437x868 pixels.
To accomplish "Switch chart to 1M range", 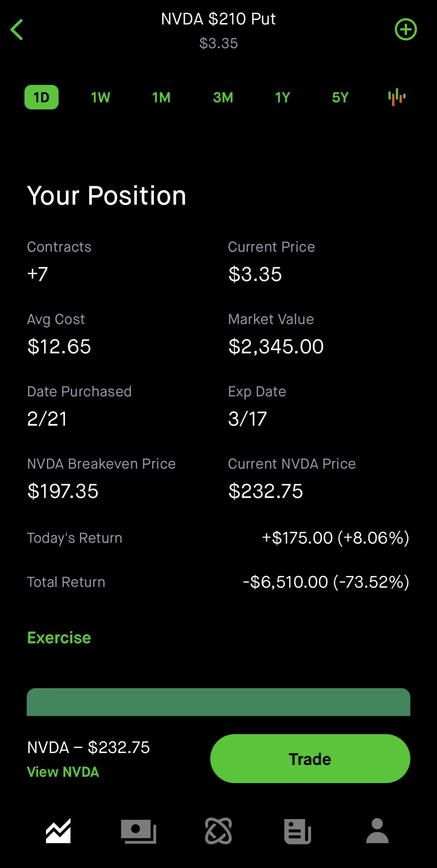I will pyautogui.click(x=161, y=98).
